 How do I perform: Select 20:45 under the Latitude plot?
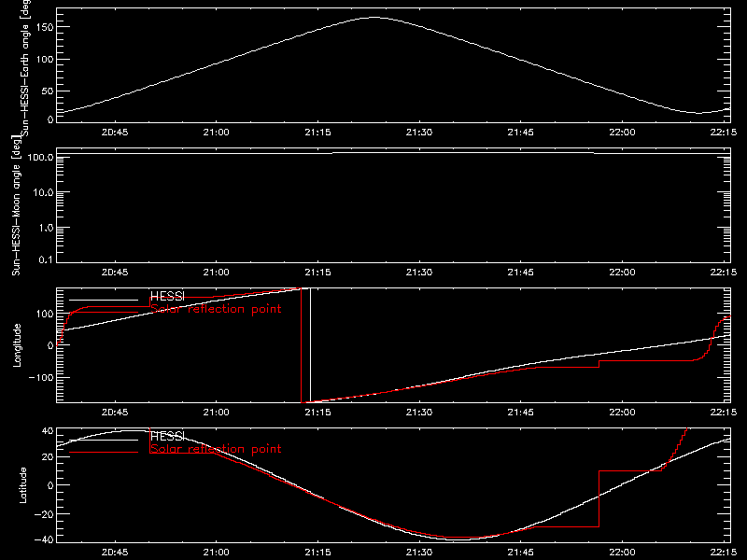(x=115, y=553)
